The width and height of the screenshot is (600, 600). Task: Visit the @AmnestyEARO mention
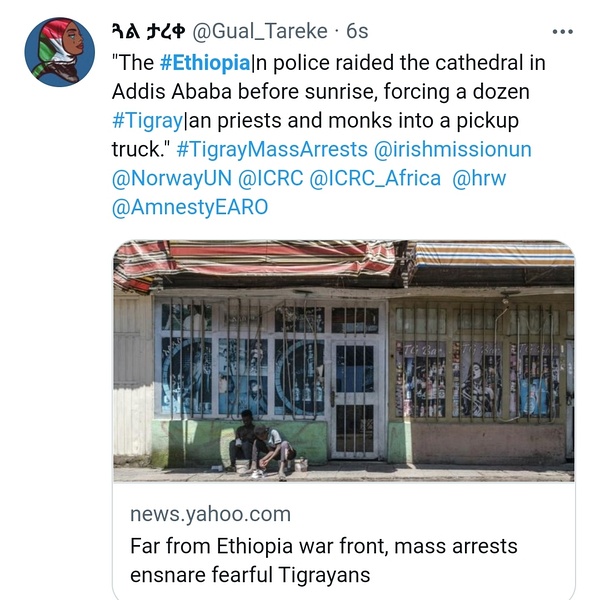[x=190, y=207]
